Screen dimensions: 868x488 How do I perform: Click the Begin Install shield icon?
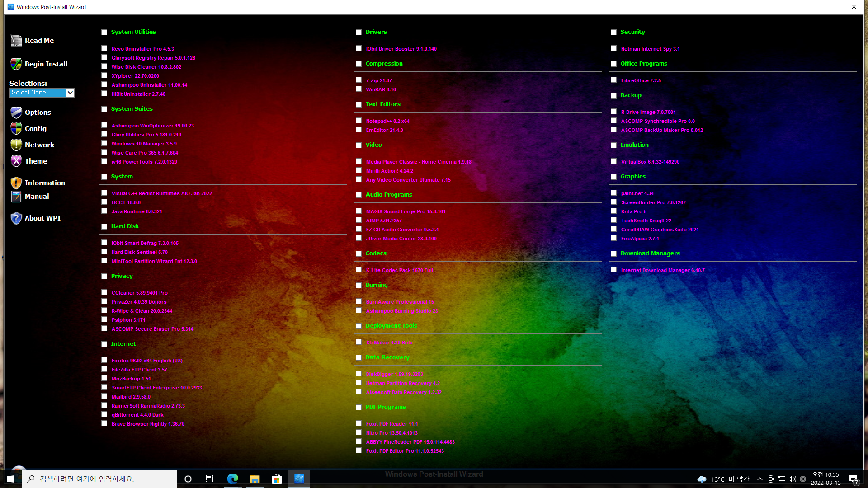[16, 64]
